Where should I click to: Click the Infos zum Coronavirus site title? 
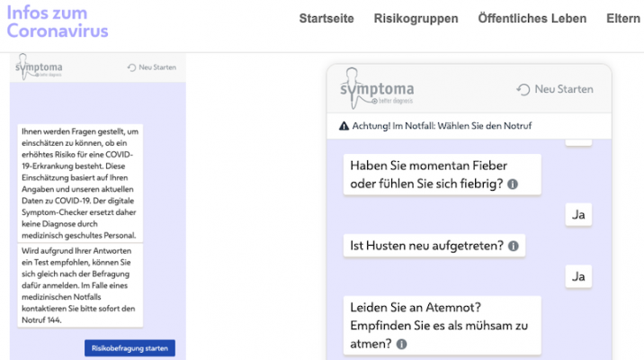[x=58, y=20]
